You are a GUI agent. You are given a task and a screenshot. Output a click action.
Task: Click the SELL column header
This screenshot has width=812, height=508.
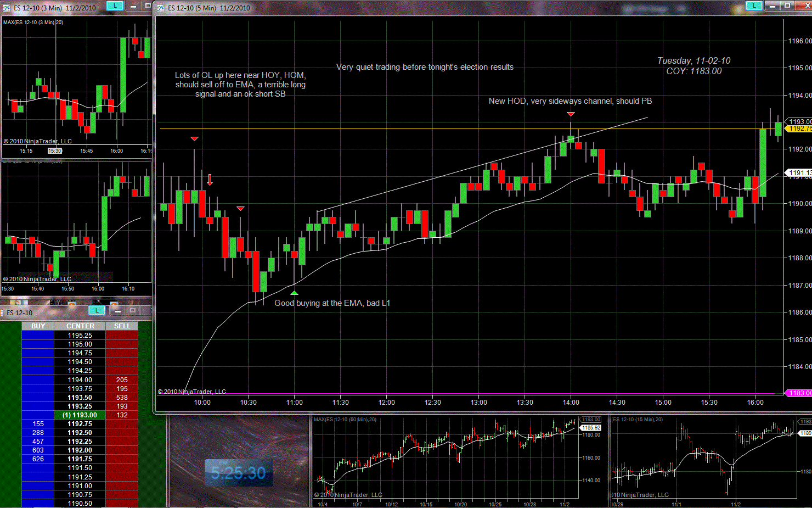click(x=122, y=326)
